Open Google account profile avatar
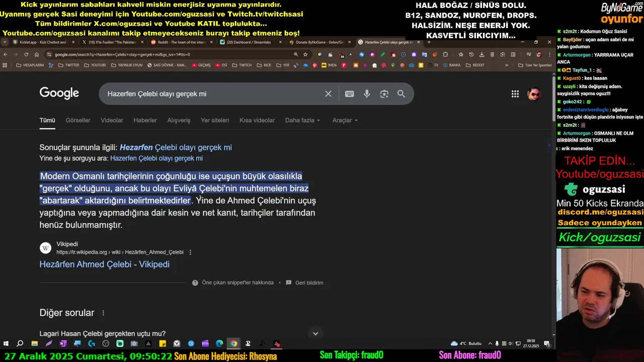This screenshot has height=362, width=644. (534, 94)
